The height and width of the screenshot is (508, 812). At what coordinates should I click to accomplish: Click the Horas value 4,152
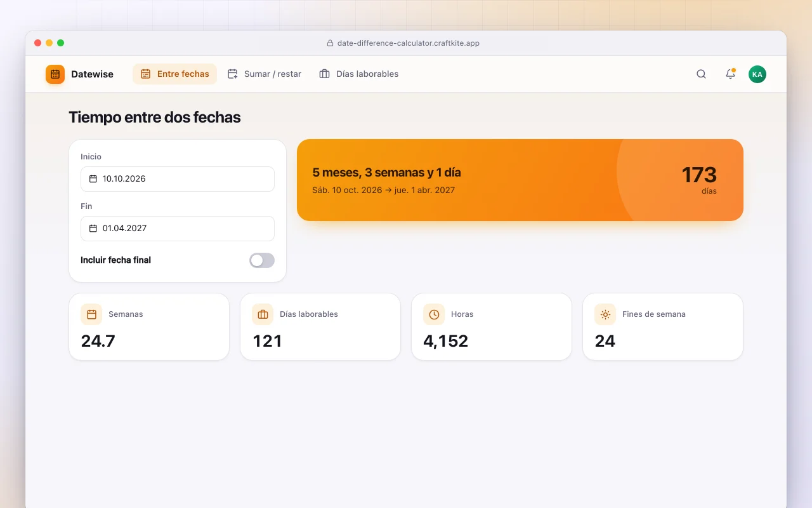point(446,341)
